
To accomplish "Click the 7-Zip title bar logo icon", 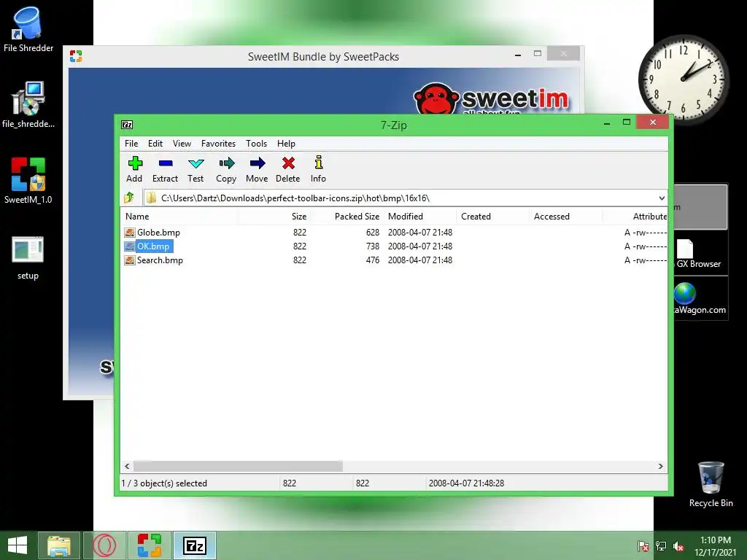I will click(127, 125).
